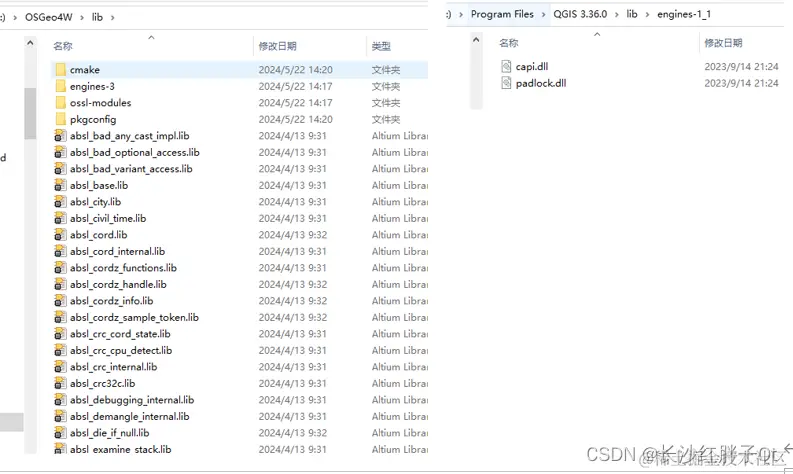The image size is (793, 474).
Task: Click the date of padlock.dll
Action: point(741,83)
